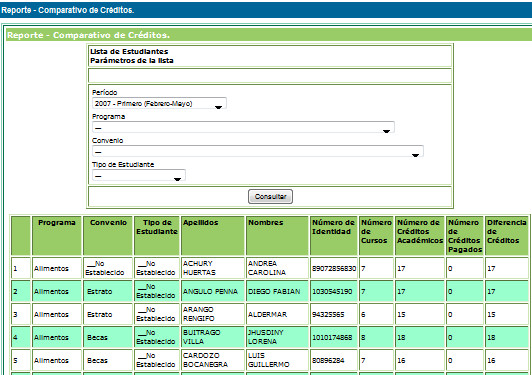Open the Convenio dropdown list
Viewport: 532px width, 375px height.
pos(258,151)
